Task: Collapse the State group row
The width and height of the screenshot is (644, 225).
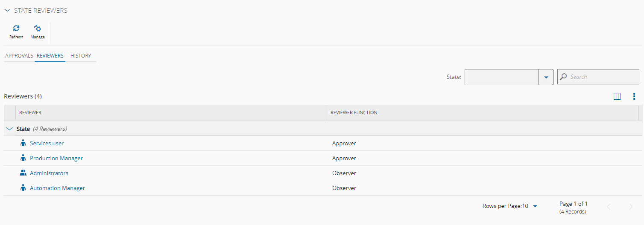Action: click(x=9, y=129)
